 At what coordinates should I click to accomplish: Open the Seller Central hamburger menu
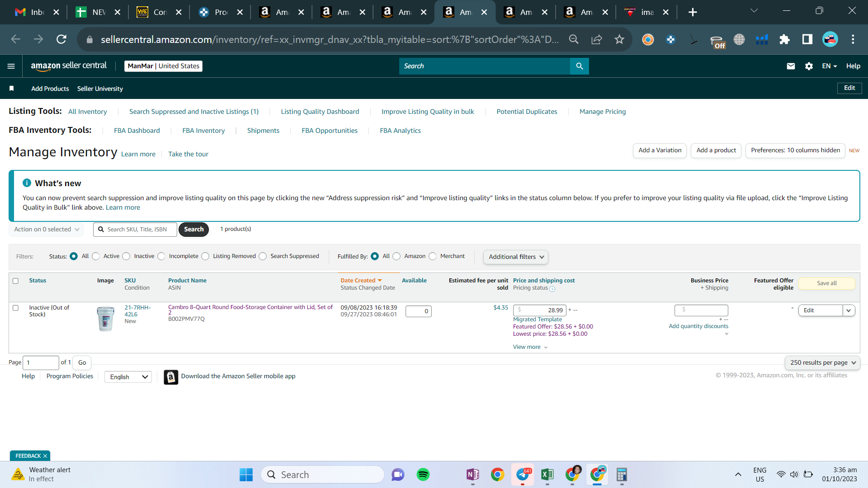point(11,66)
